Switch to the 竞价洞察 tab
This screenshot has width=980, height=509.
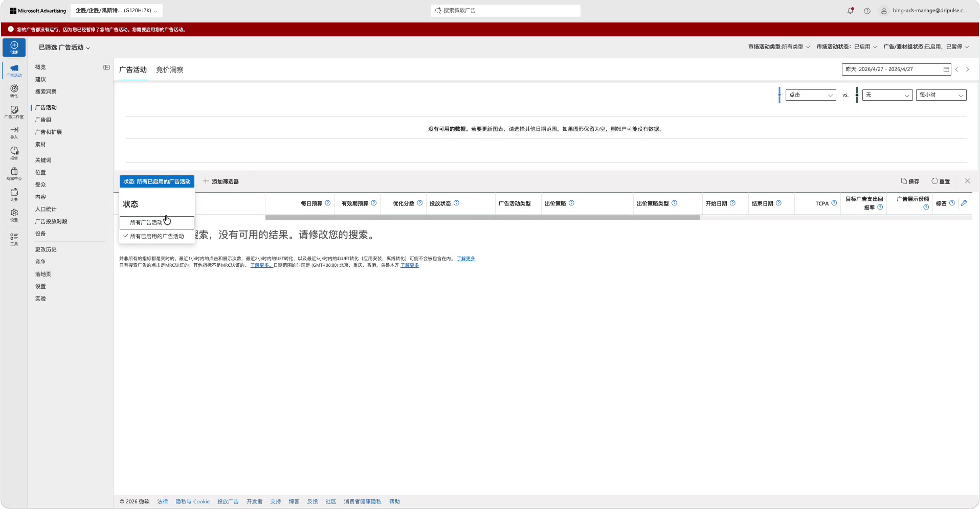coord(170,70)
